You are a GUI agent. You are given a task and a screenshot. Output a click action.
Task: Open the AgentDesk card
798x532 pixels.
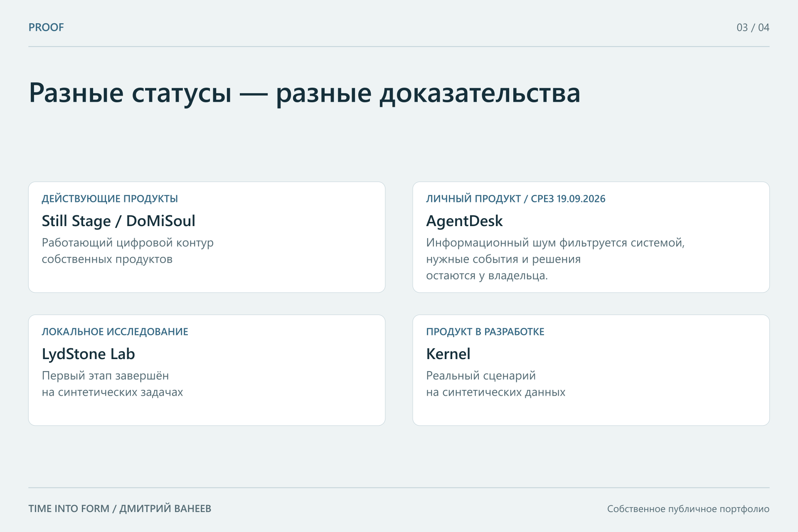tap(591, 237)
